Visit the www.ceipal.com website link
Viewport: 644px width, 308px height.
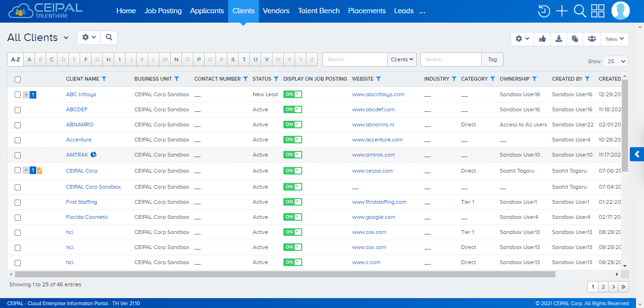click(x=372, y=171)
